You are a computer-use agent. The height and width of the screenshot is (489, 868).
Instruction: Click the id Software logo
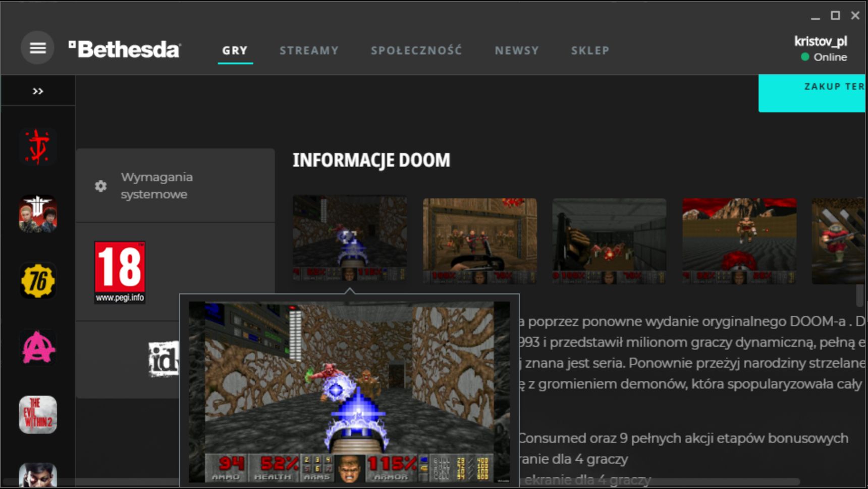164,359
